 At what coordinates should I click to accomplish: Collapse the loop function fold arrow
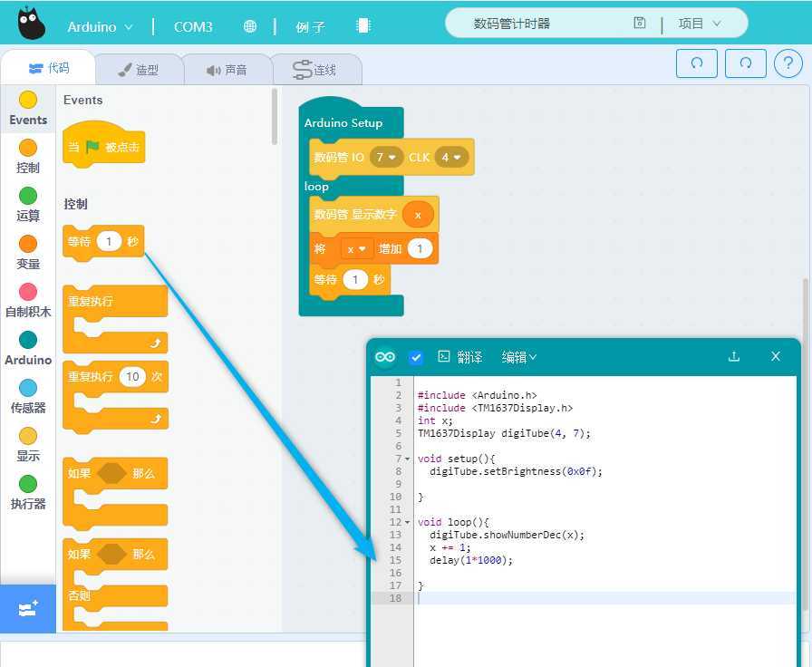pyautogui.click(x=408, y=523)
